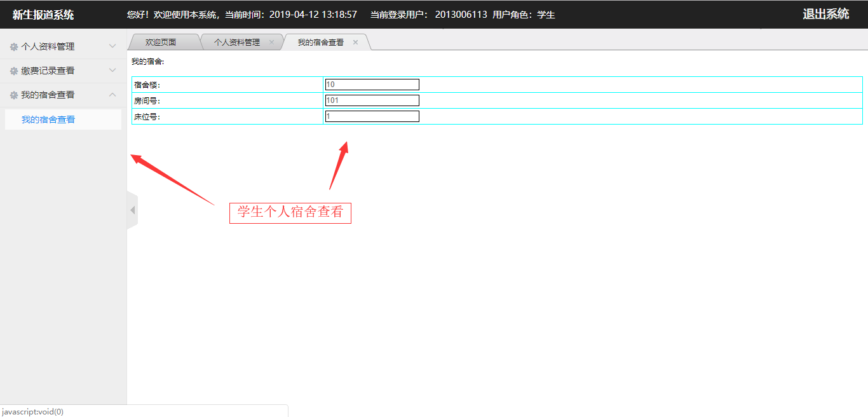Click the 用户角色：学生 text

(x=524, y=15)
